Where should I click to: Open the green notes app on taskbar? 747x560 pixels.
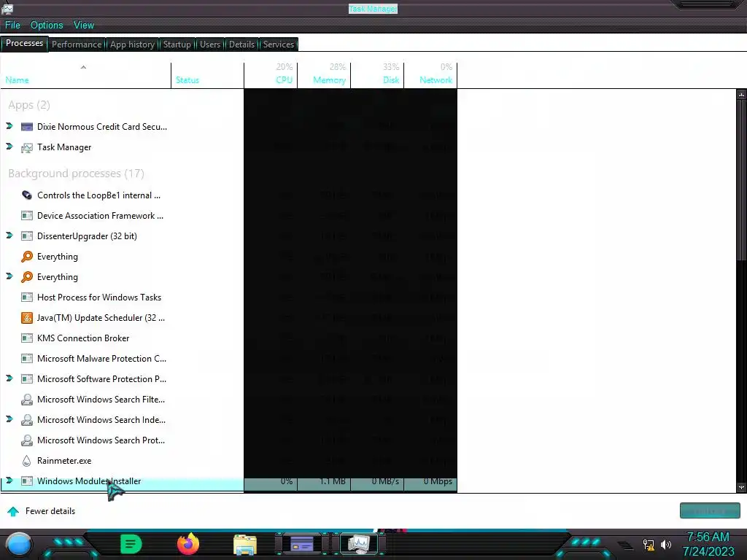131,544
